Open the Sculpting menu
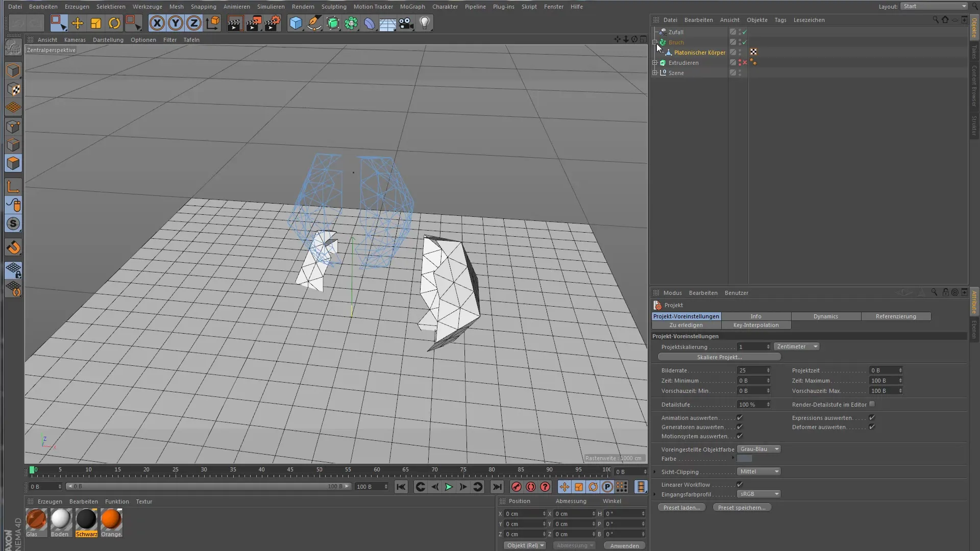 click(334, 7)
